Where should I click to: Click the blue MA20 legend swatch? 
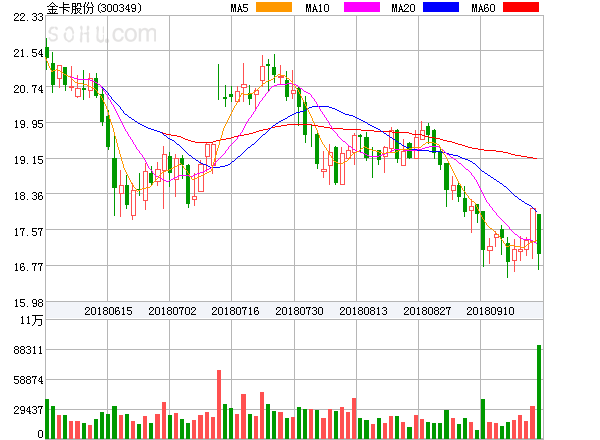441,7
